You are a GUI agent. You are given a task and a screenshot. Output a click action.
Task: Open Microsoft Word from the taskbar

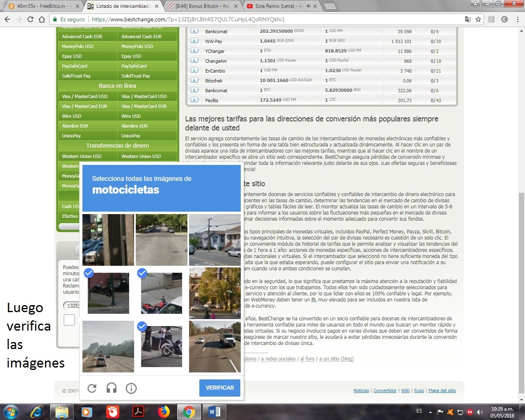click(x=214, y=411)
